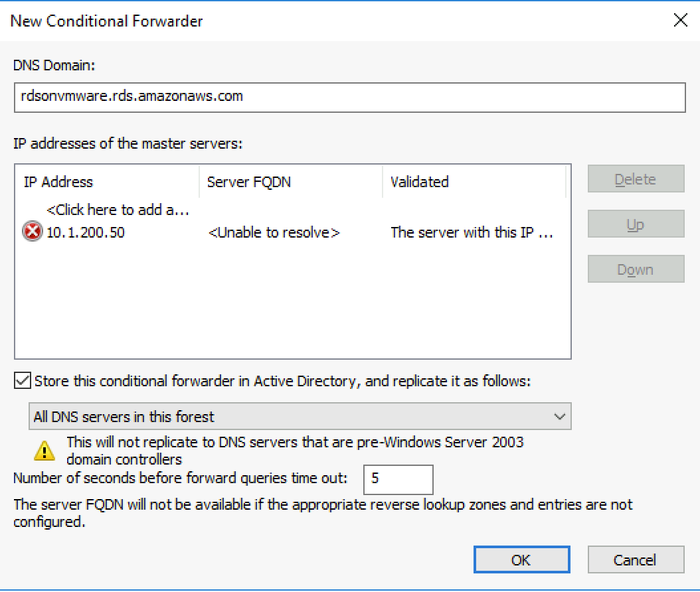Click the truncated 'The server with this IP' cell

pos(472,233)
